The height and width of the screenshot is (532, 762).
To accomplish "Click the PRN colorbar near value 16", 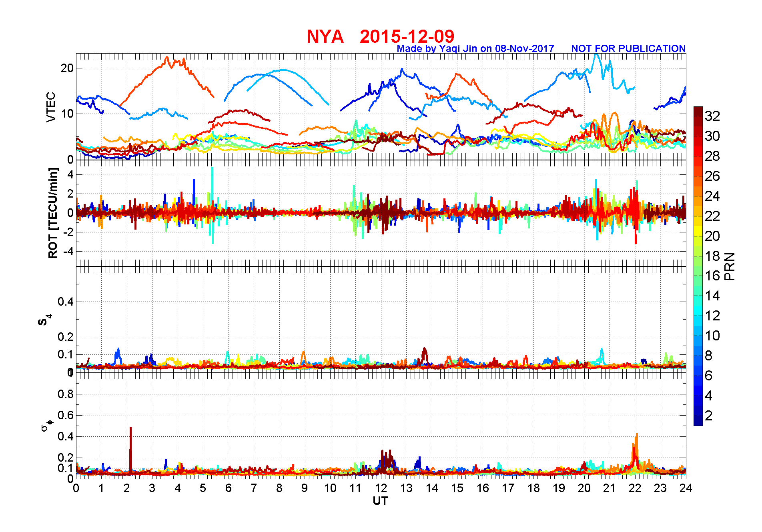I will point(698,276).
